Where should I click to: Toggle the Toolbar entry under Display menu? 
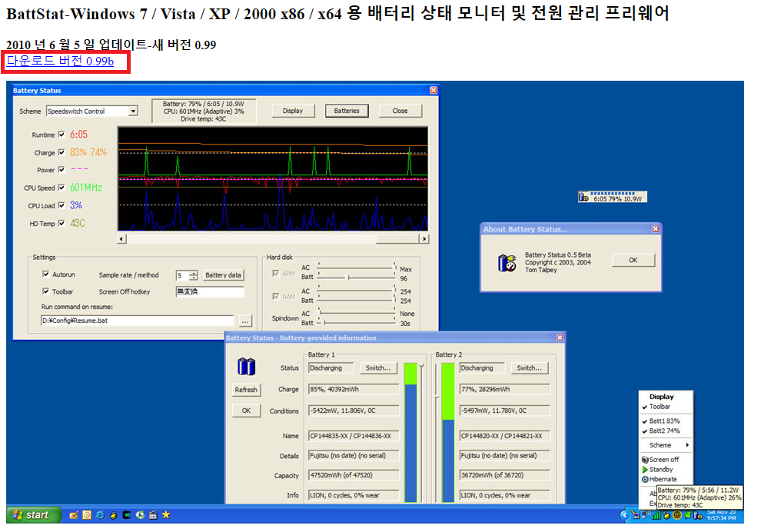(660, 407)
